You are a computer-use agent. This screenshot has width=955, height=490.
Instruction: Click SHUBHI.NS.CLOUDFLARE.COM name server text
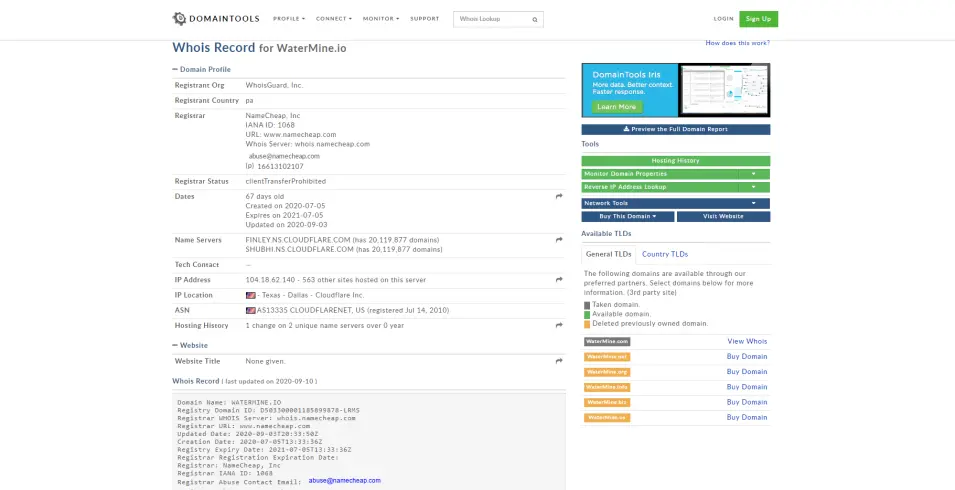300,250
